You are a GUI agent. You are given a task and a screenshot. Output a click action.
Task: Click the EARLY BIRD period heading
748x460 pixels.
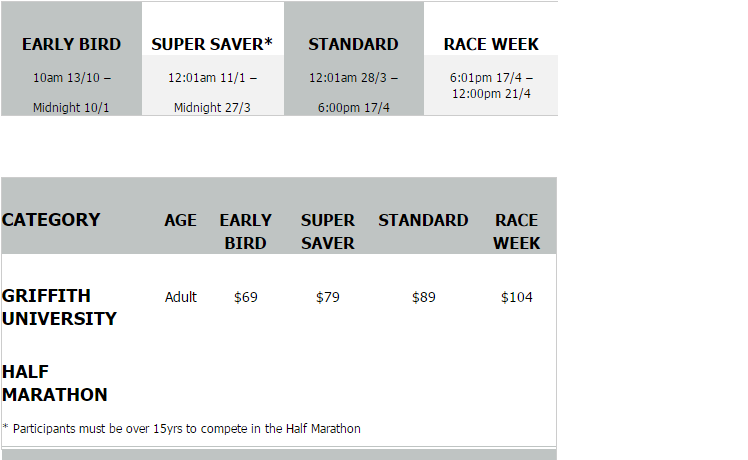click(72, 44)
